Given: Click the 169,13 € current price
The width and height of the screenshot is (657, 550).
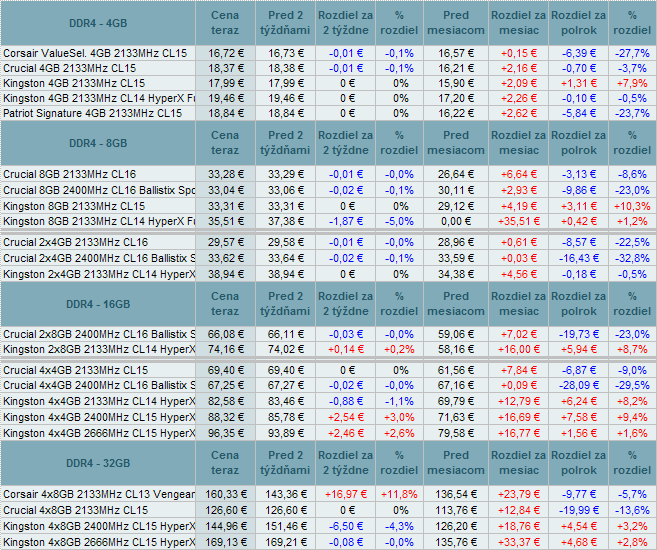Looking at the screenshot, I should pyautogui.click(x=226, y=542).
